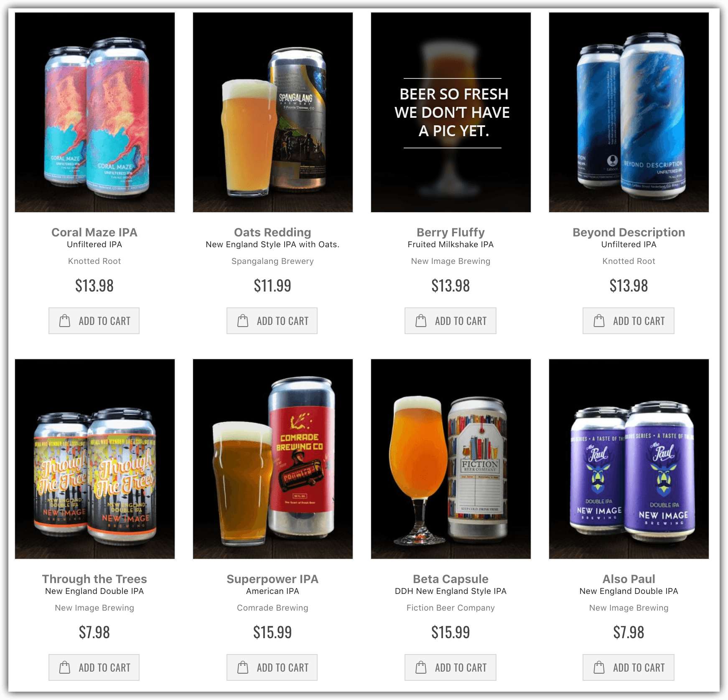Click the shopping bag icon under Through the Trees

65,667
